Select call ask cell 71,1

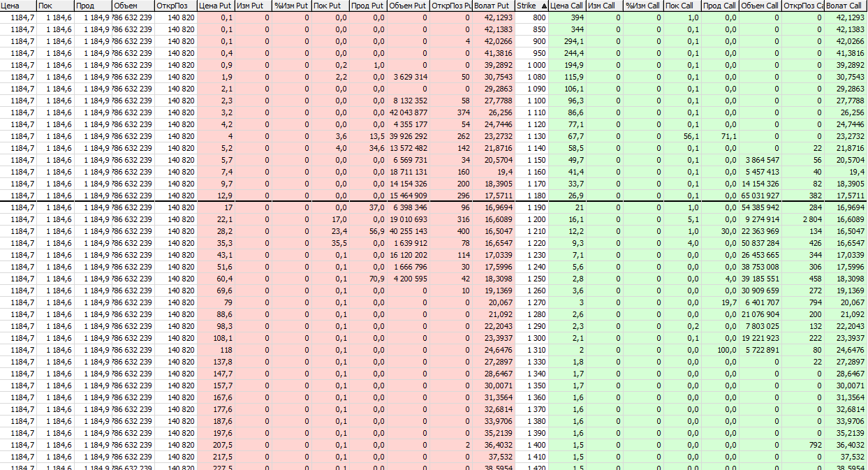pos(720,136)
